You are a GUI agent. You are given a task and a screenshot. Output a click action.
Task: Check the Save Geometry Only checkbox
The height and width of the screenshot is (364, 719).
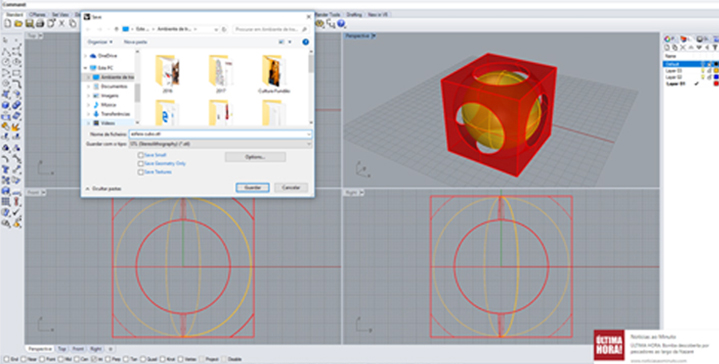[141, 164]
